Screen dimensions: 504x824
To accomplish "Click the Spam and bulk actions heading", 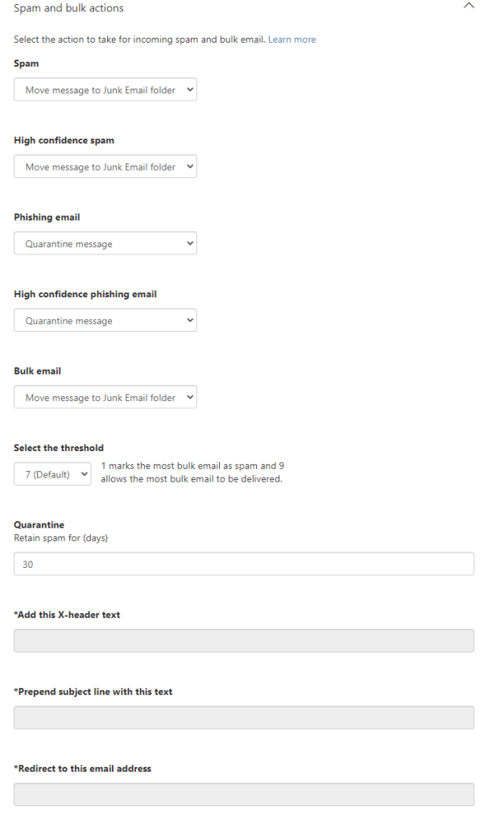I will coord(69,8).
